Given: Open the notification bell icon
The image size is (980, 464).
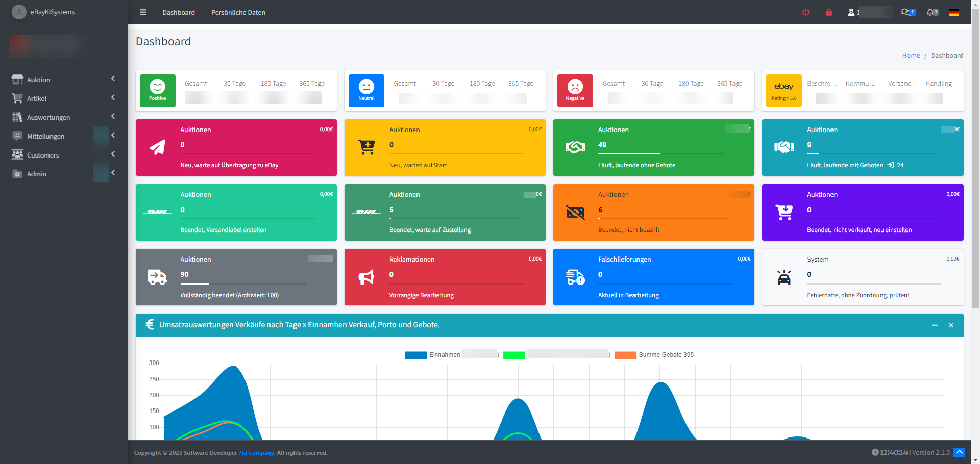Looking at the screenshot, I should coord(932,12).
